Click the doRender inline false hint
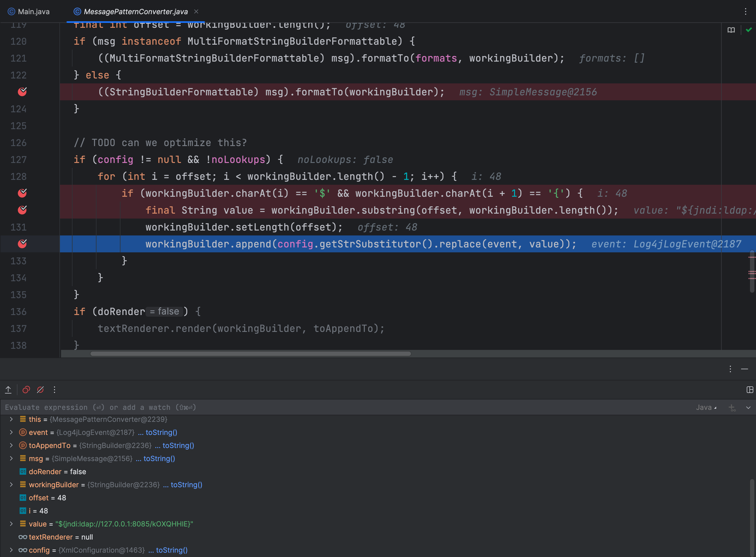This screenshot has height=557, width=756. click(165, 311)
